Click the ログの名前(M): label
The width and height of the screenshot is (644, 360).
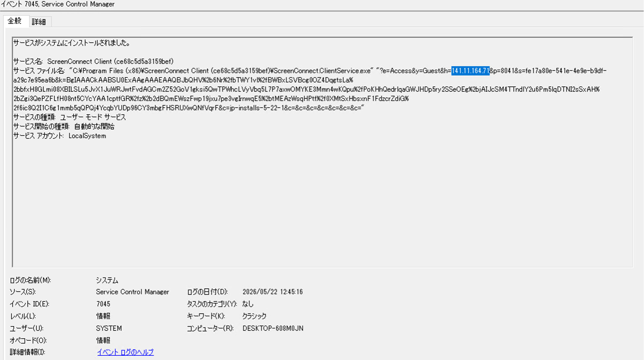tap(30, 280)
